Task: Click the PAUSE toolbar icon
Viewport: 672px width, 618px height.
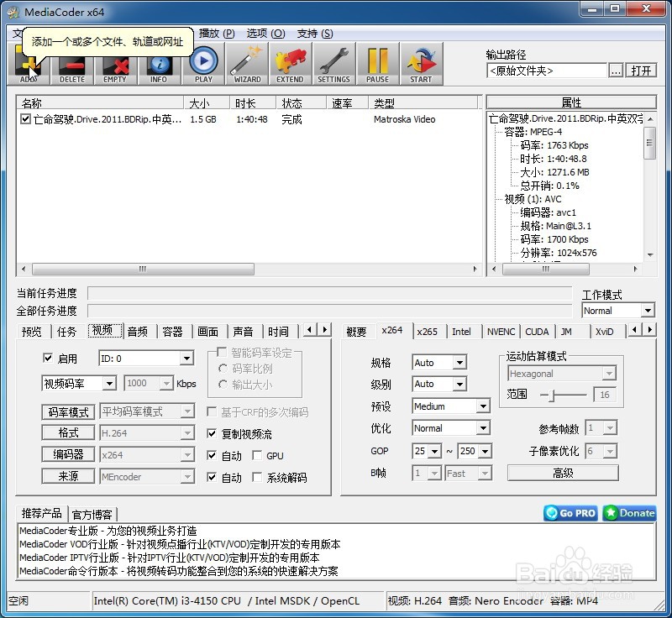Action: [x=377, y=65]
